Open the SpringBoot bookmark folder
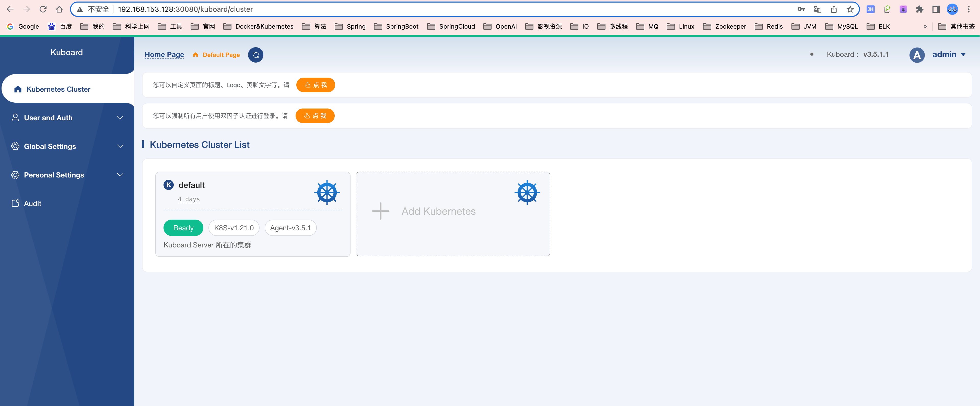980x406 pixels. (x=396, y=26)
